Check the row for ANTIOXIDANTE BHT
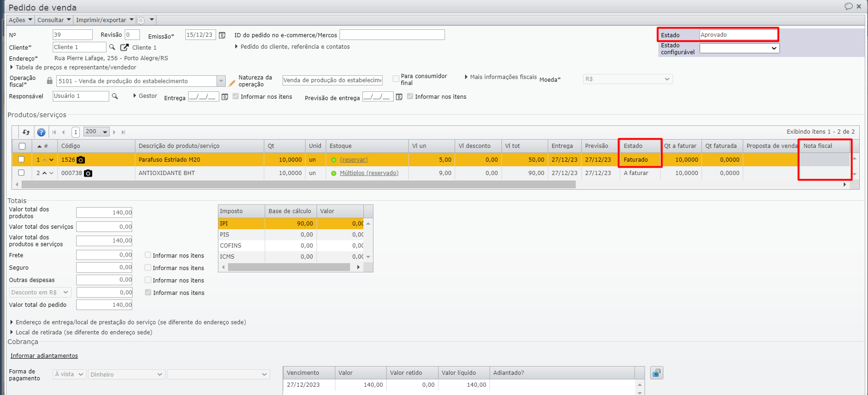The image size is (868, 395). click(21, 173)
